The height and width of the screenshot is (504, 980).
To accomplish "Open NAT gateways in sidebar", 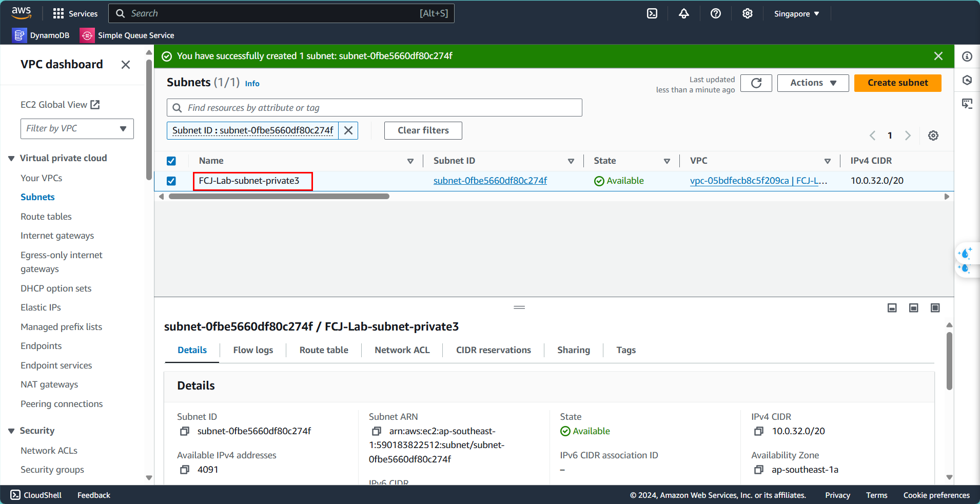I will [49, 384].
